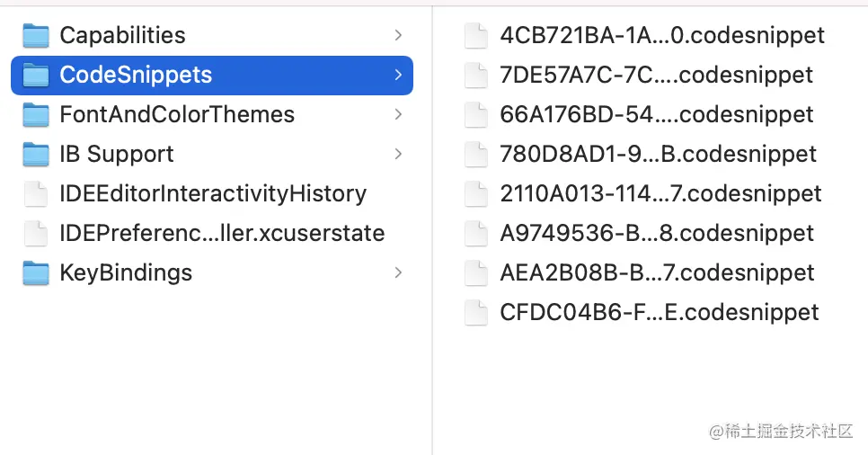Screen dimensions: 868x455
Task: Select the A9749536 codesnippet file name
Action: point(657,234)
